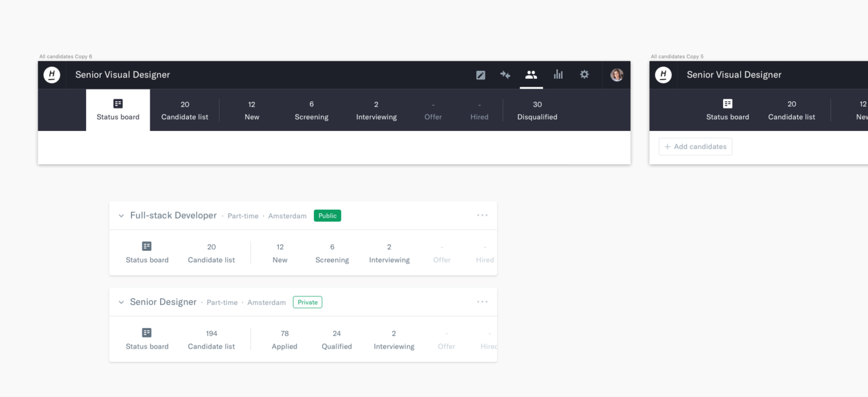Click the H logo in the first header
Screen dimensions: 868x397
pos(52,75)
